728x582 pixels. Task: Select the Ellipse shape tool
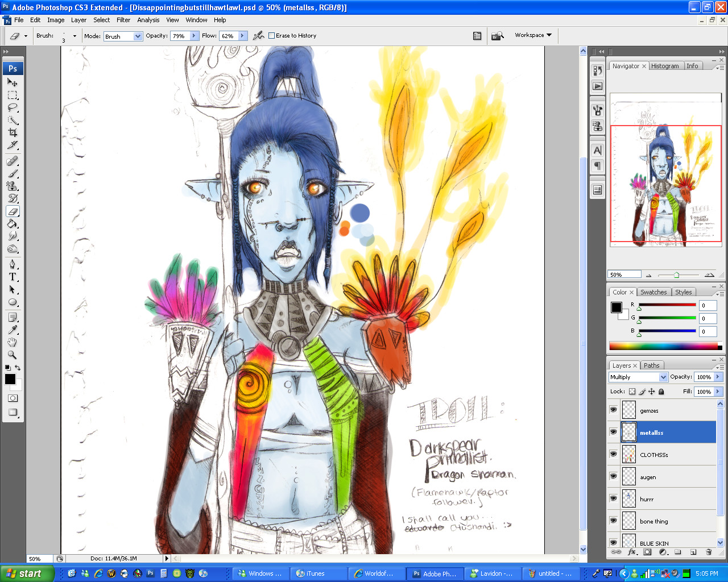point(13,302)
